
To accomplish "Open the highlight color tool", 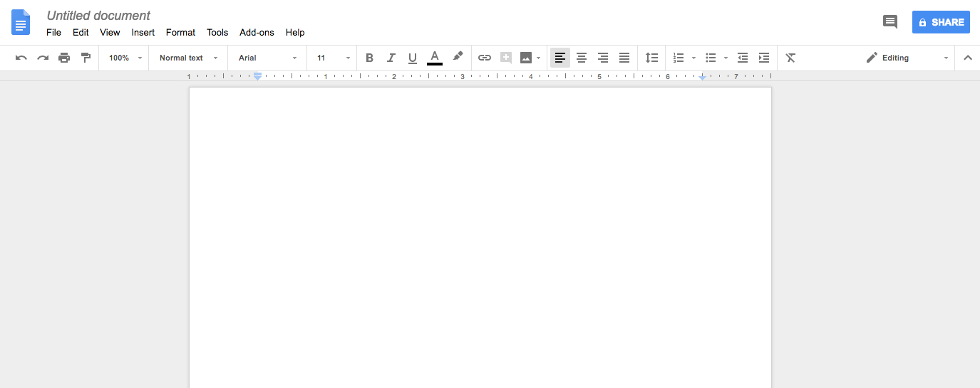I will 458,58.
